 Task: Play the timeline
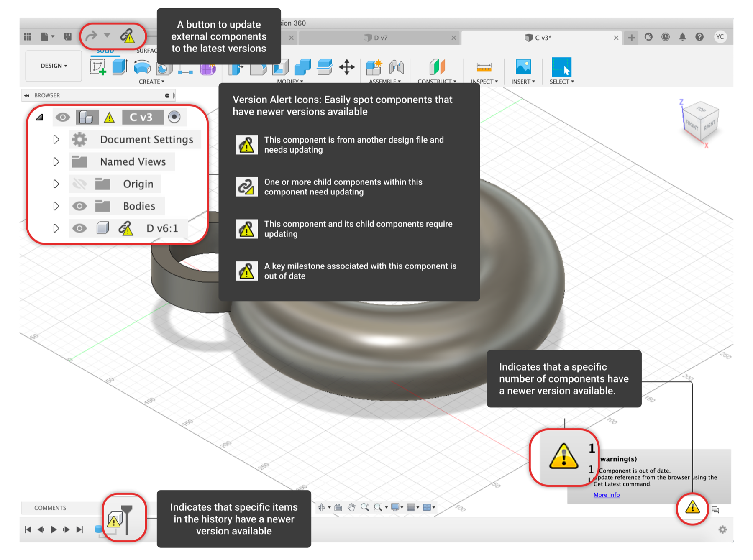(54, 529)
